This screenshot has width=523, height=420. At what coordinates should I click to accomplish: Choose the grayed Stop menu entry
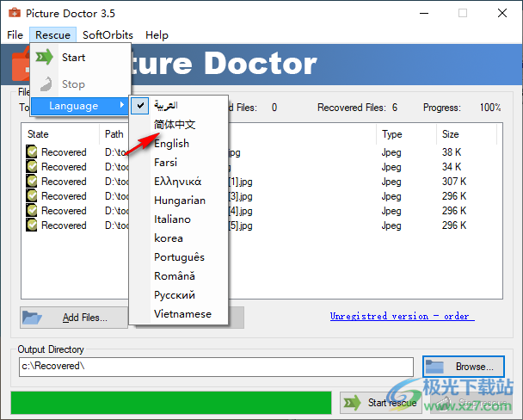click(x=80, y=84)
